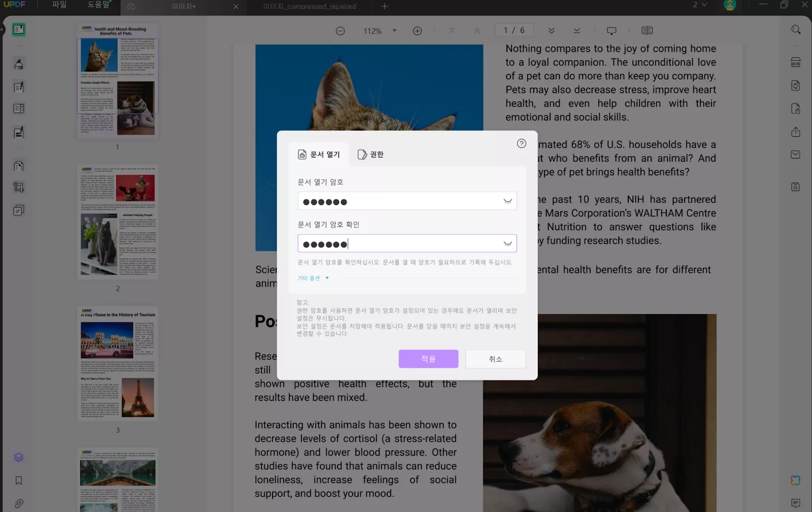
Task: Click the Save as other disk icon
Action: point(796,187)
